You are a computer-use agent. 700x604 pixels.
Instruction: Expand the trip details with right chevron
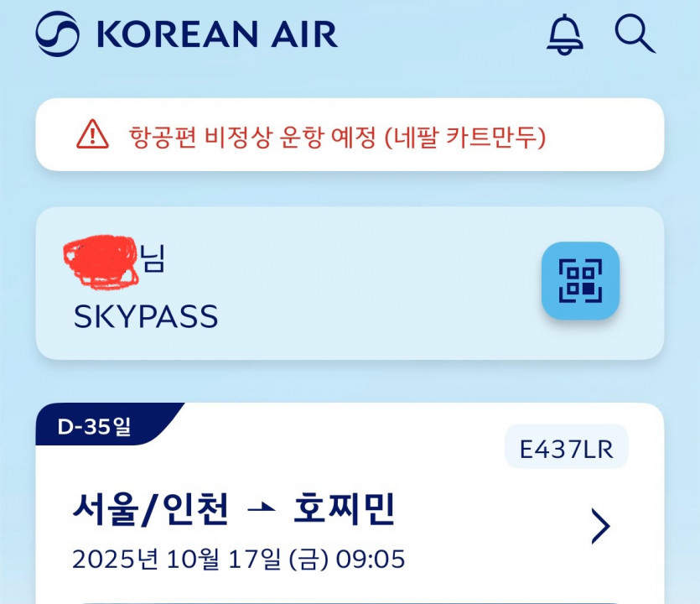click(x=600, y=526)
